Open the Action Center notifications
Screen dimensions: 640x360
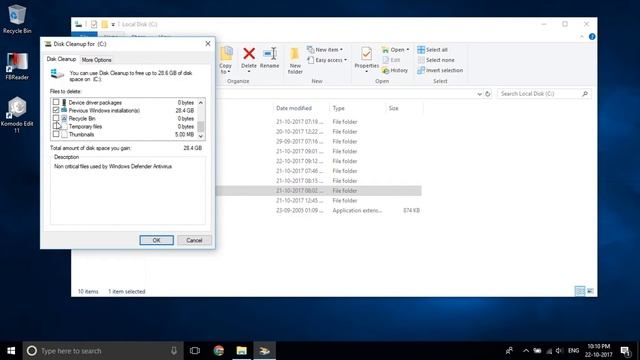pos(625,351)
